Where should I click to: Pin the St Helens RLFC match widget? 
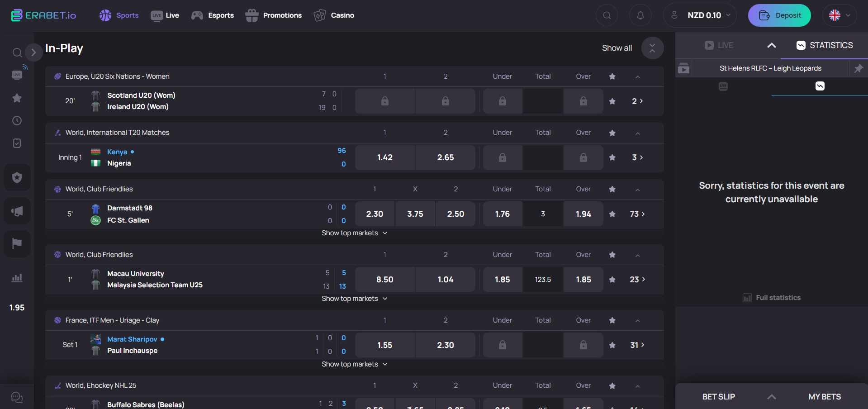click(x=859, y=68)
